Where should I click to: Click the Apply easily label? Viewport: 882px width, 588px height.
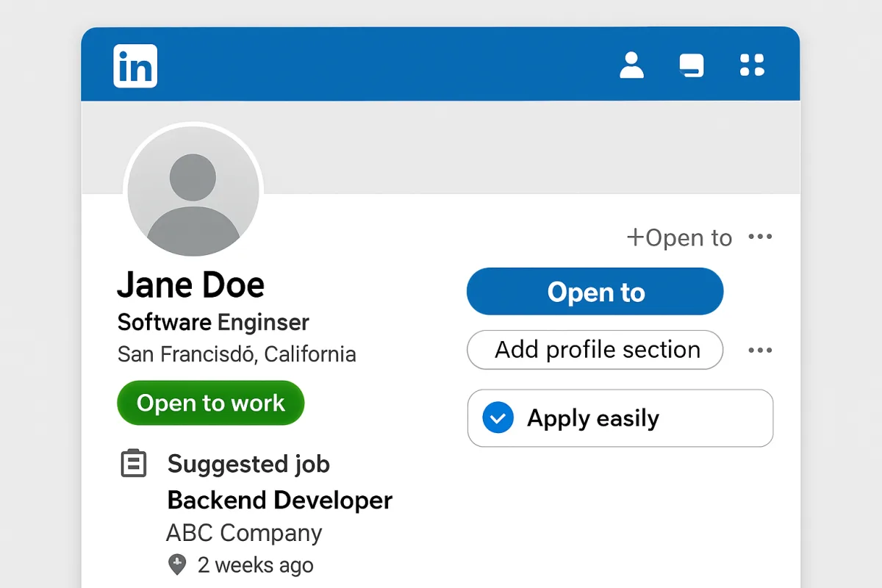[x=593, y=418]
